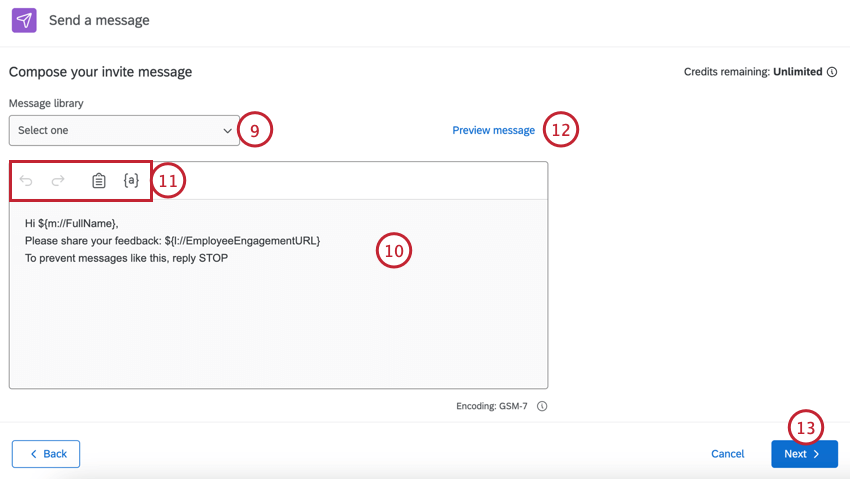Click the purple paper plane icon

(x=24, y=21)
